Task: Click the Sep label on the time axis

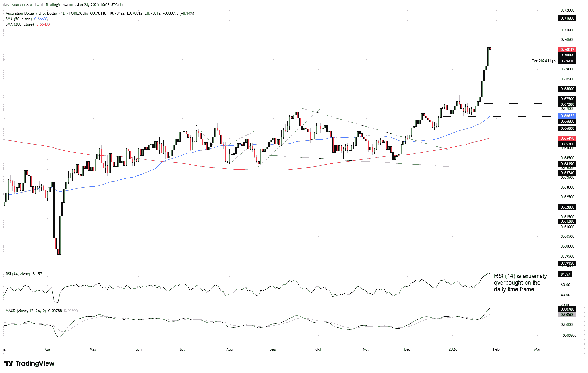Action: point(273,349)
